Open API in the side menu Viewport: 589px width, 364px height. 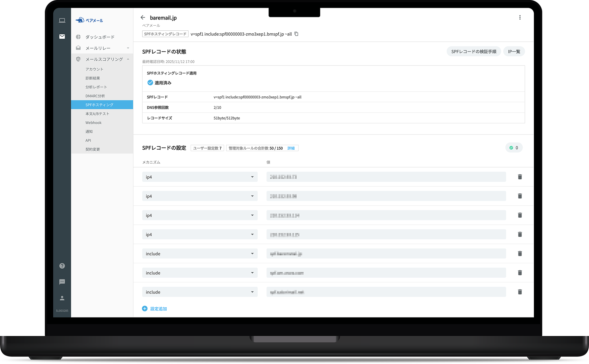[x=88, y=141]
